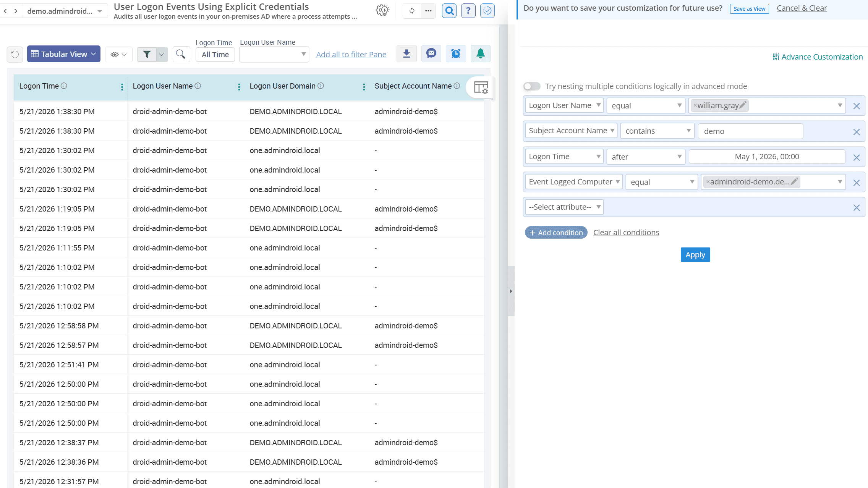Screen dimensions: 868x488
Task: Open the Tabular View dropdown
Action: 64,54
